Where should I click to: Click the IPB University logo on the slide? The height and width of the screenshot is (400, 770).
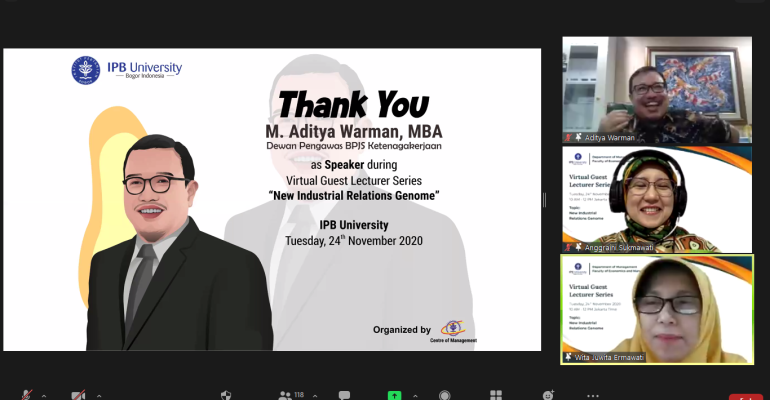point(127,70)
